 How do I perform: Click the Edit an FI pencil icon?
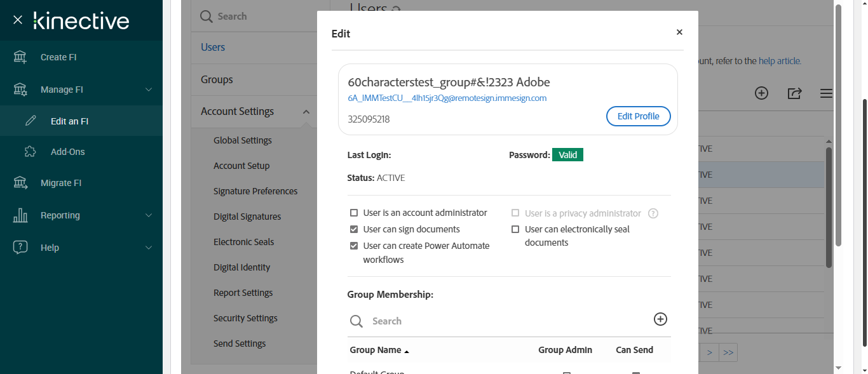[31, 121]
